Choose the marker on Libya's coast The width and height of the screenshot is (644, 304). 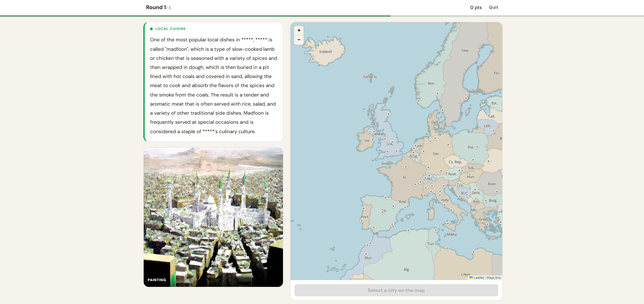pos(473,252)
